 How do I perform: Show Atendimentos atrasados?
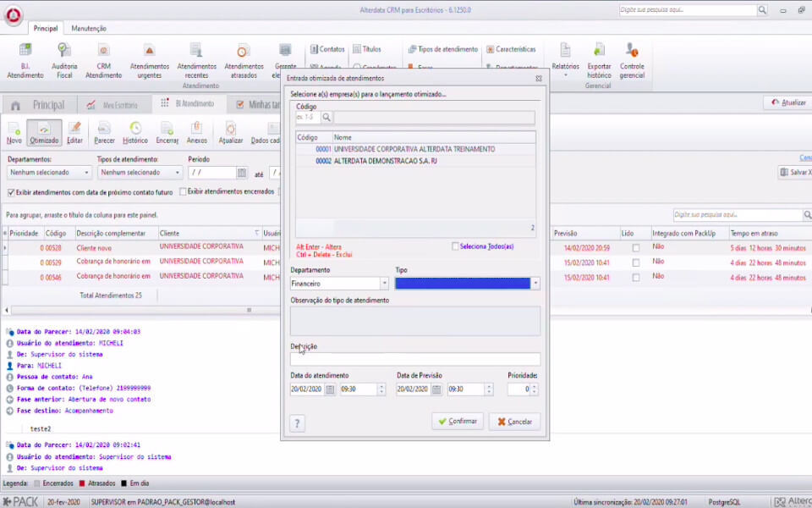click(x=244, y=61)
